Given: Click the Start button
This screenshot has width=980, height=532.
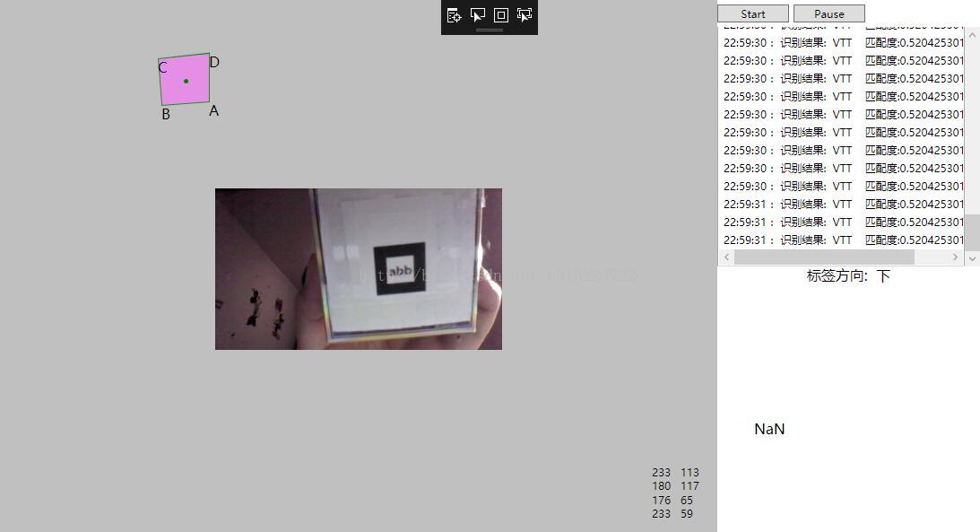Looking at the screenshot, I should pyautogui.click(x=753, y=13).
